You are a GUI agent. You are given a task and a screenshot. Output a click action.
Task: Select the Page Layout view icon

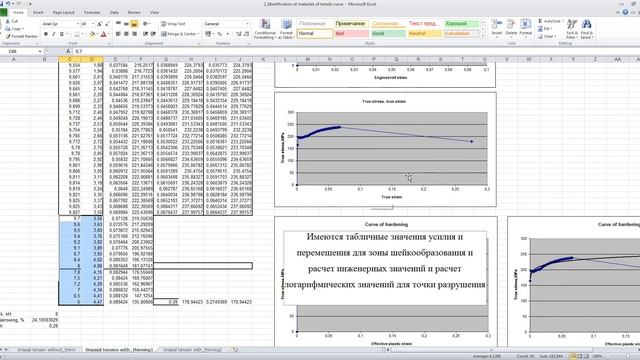click(x=580, y=356)
